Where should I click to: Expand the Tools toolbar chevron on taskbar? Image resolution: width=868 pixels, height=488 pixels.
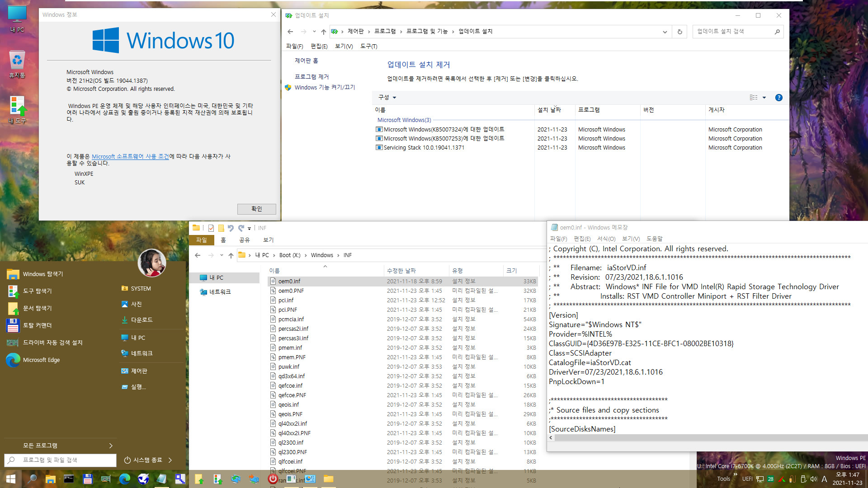pyautogui.click(x=736, y=474)
